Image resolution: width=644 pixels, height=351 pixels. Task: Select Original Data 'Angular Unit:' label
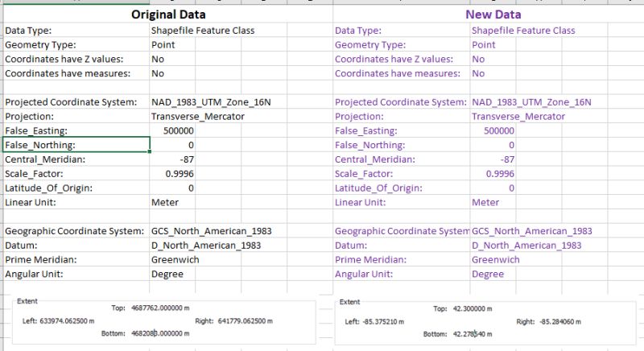coord(76,275)
